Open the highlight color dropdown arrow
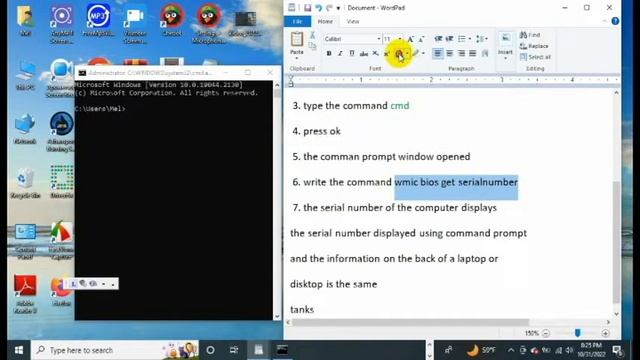The height and width of the screenshot is (360, 640). [x=423, y=53]
